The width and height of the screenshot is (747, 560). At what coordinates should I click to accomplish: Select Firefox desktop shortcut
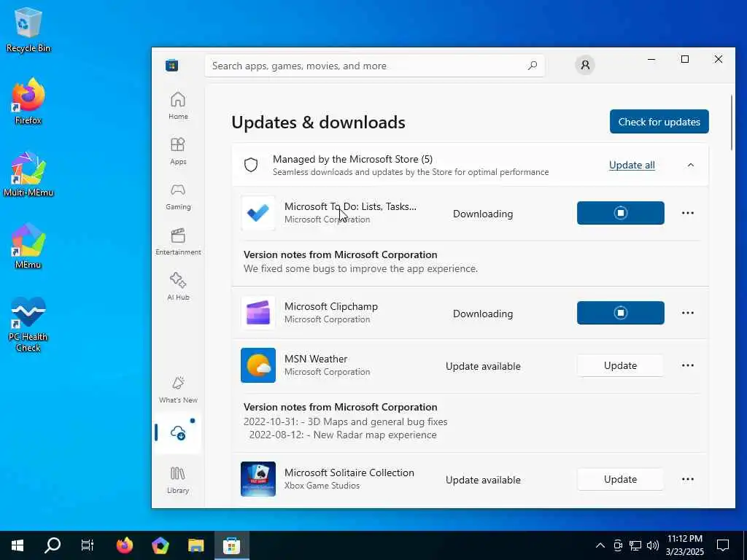pos(28,101)
